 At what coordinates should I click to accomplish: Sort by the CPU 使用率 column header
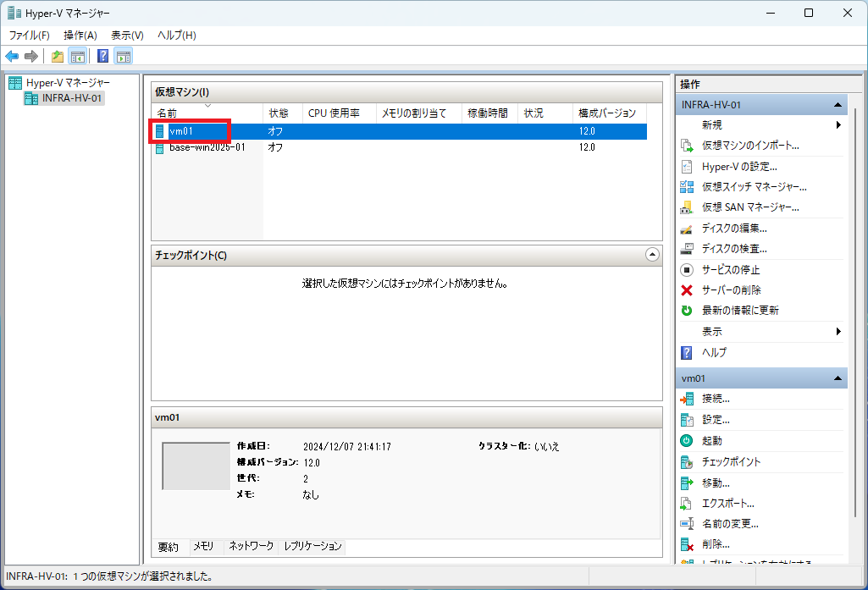(340, 113)
